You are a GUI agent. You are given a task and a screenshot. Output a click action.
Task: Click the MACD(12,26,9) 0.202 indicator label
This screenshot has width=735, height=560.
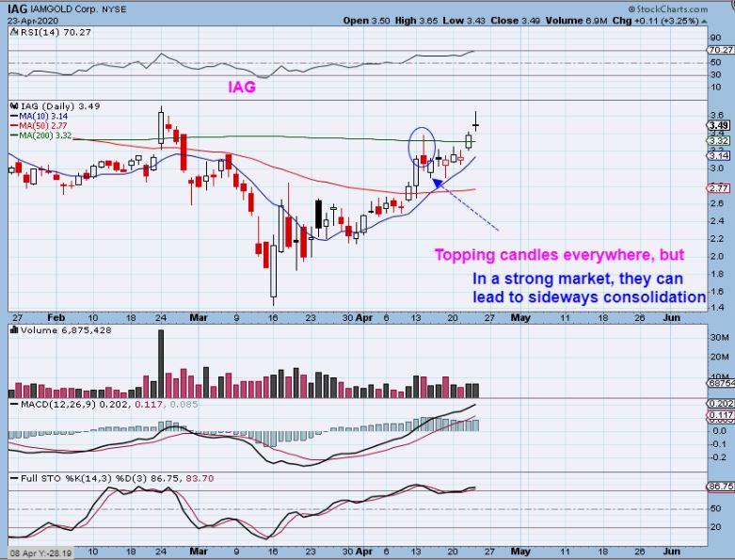pyautogui.click(x=69, y=404)
